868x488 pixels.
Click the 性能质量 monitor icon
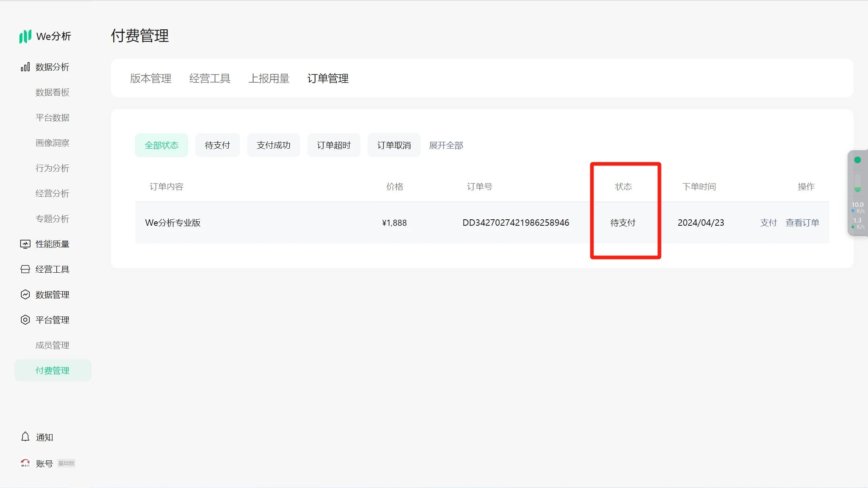(x=25, y=244)
